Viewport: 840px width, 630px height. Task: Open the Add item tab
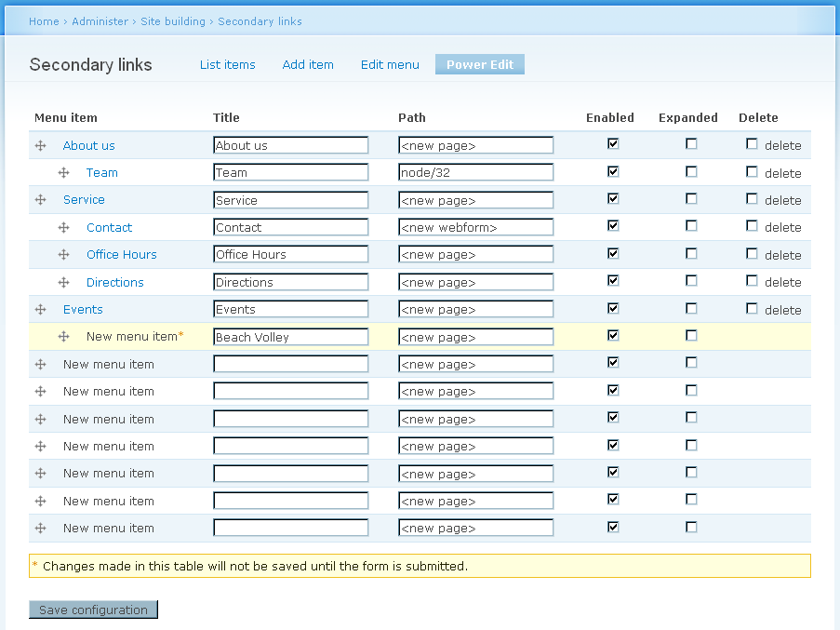[x=308, y=64]
